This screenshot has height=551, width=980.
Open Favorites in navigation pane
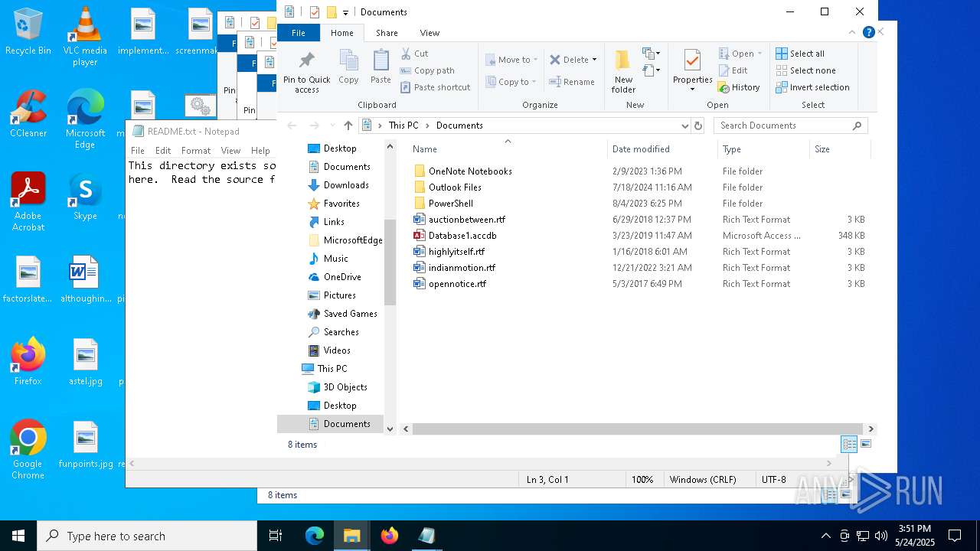(341, 204)
